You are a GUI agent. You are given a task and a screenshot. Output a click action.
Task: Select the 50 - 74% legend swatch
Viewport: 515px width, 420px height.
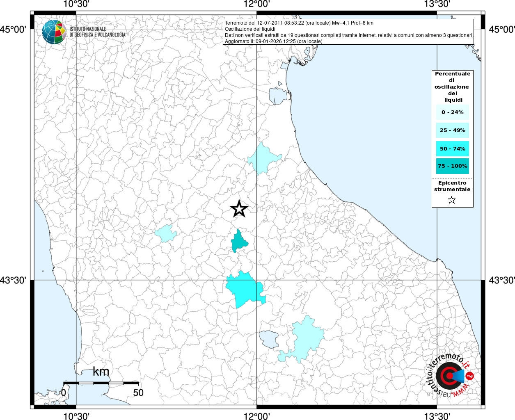tap(452, 148)
